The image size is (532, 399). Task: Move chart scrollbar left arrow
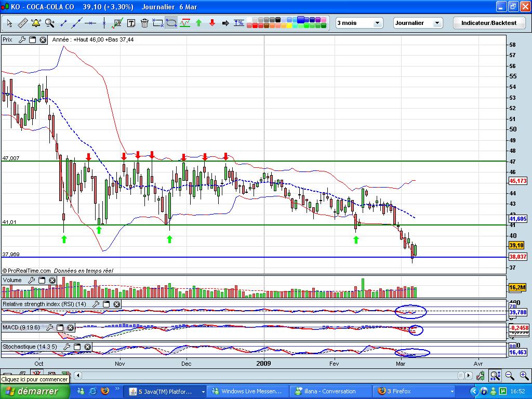pyautogui.click(x=78, y=375)
